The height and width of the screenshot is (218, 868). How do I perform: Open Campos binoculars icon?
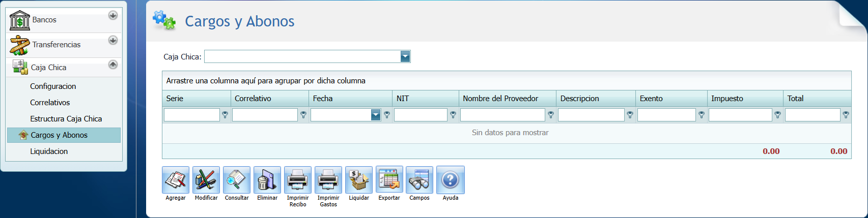tap(419, 180)
